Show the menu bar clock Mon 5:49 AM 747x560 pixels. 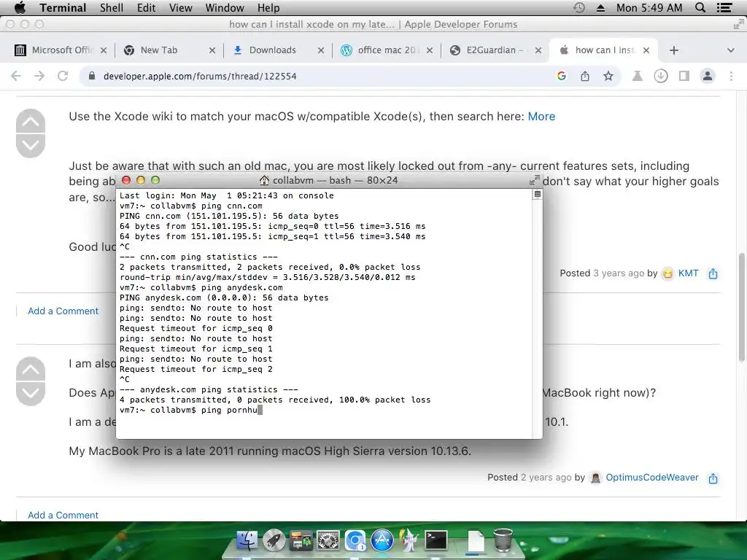[649, 7]
